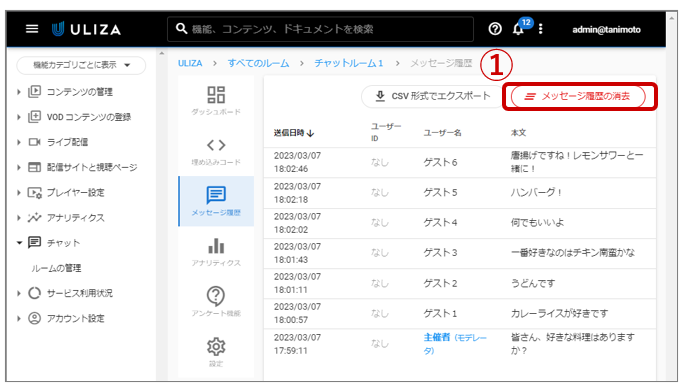The height and width of the screenshot is (392, 684).
Task: Click the アカウント設定 person icon
Action: [x=34, y=318]
